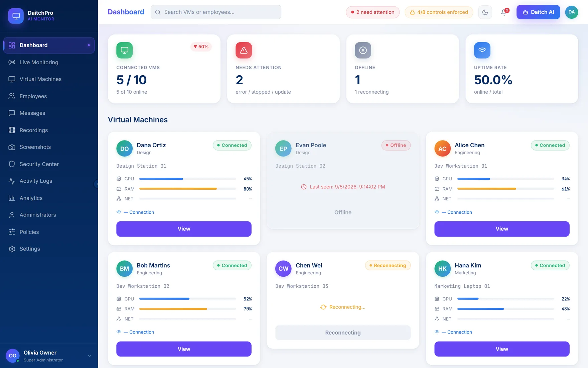Toggle dark mode with the moon icon
588x368 pixels.
tap(485, 12)
